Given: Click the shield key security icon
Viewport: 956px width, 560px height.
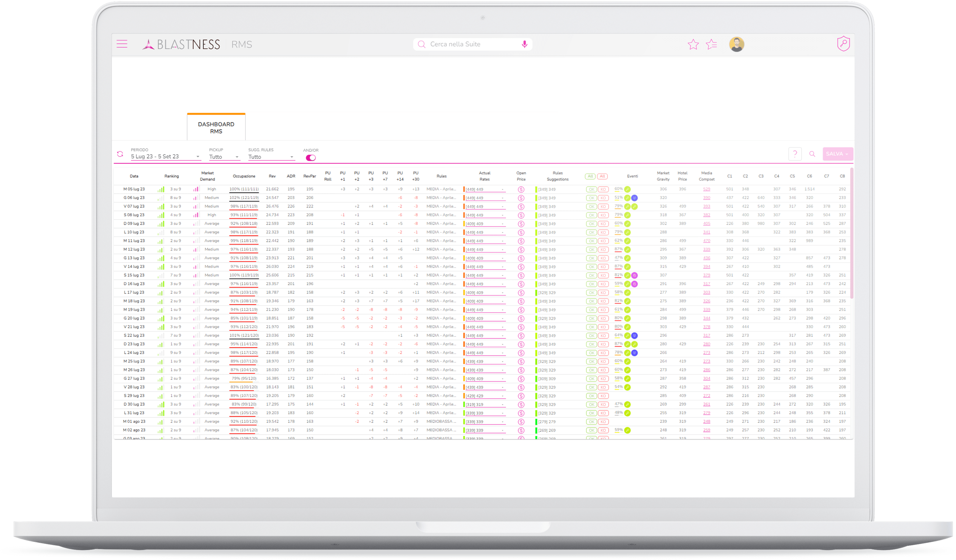Looking at the screenshot, I should [x=843, y=44].
